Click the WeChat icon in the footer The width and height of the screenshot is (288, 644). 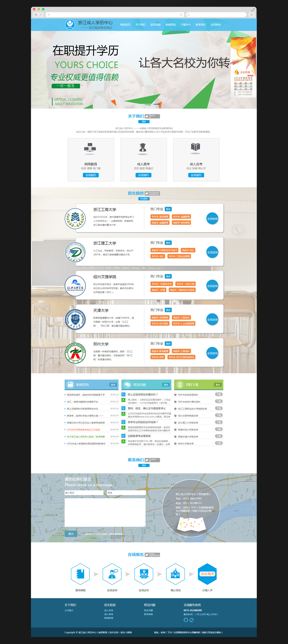[192, 620]
